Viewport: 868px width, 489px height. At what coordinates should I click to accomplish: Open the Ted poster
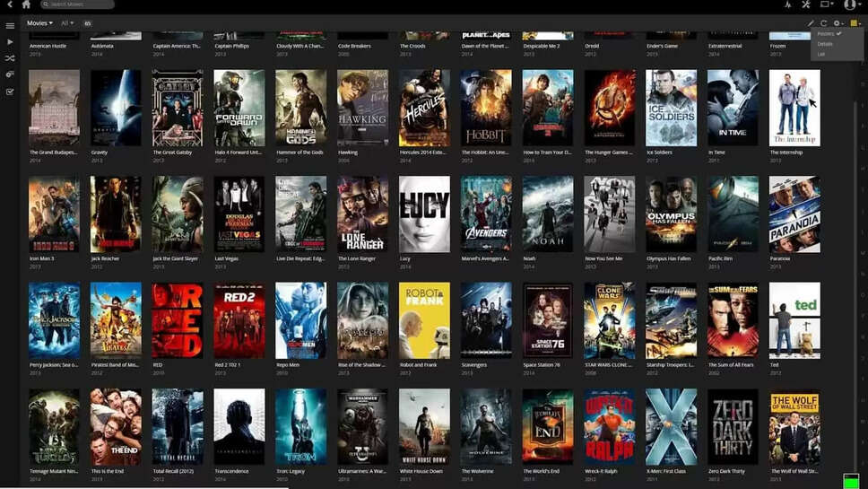pyautogui.click(x=795, y=320)
